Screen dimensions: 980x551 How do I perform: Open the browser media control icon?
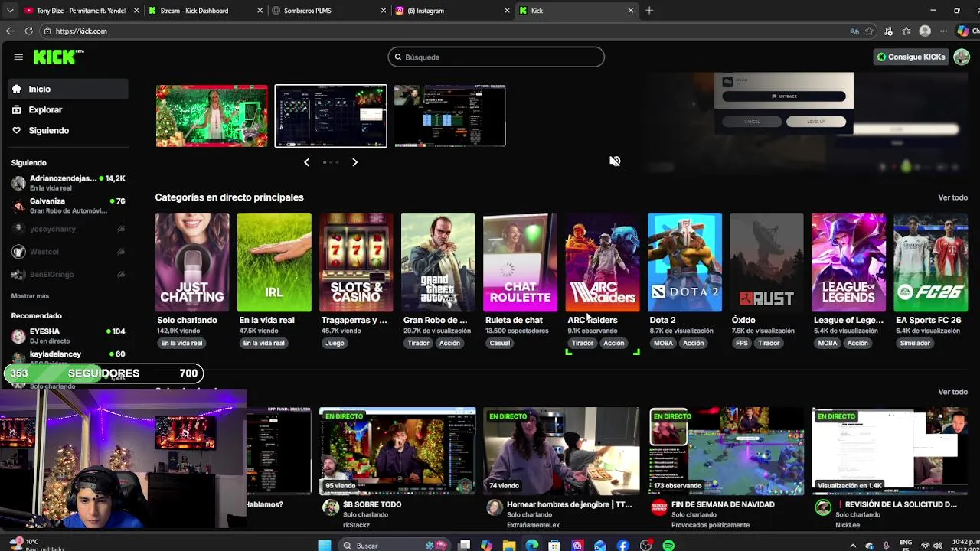coord(888,31)
